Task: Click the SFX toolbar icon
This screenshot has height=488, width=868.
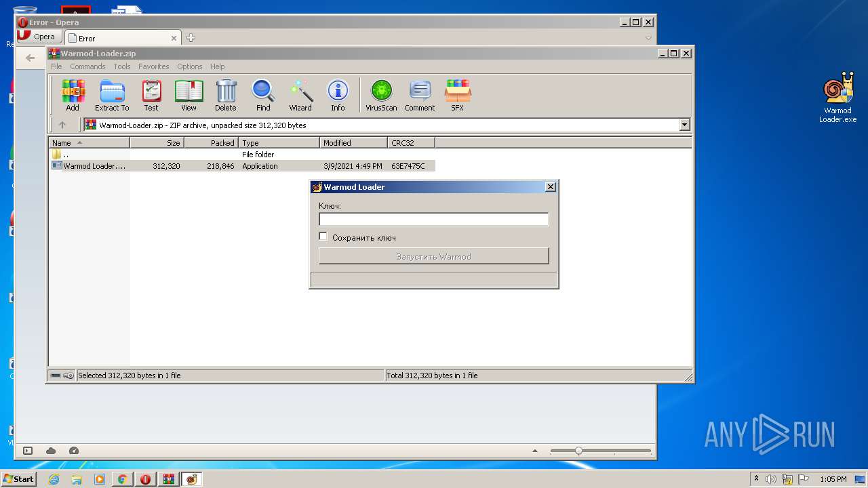Action: [458, 95]
